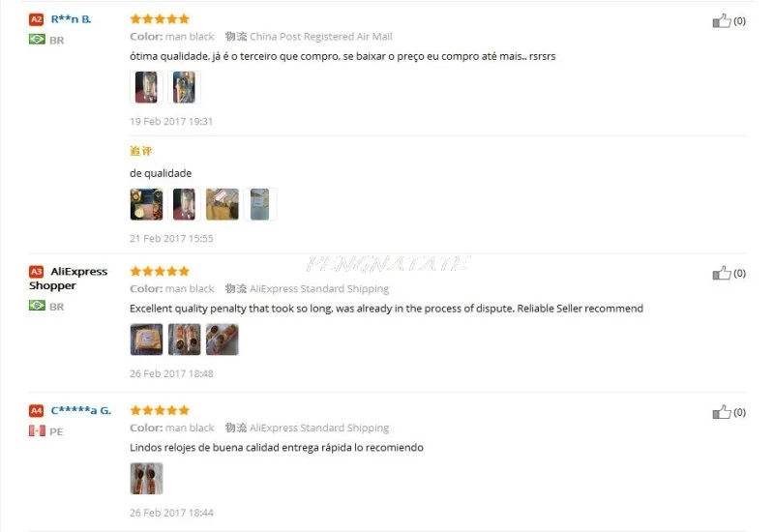This screenshot has height=532, width=774.
Task: Click the A2 buyer level badge
Action: click(36, 19)
